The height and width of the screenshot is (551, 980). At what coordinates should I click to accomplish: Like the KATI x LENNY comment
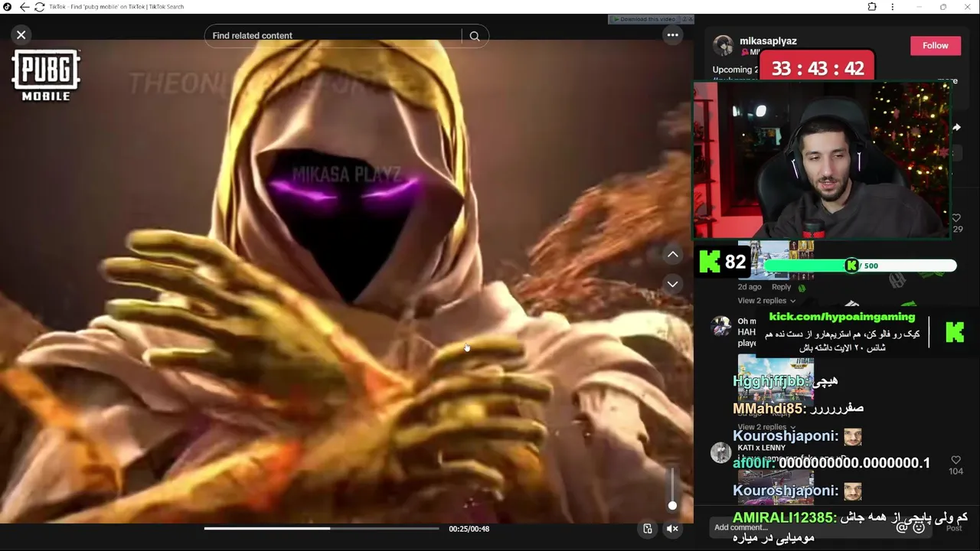[955, 460]
